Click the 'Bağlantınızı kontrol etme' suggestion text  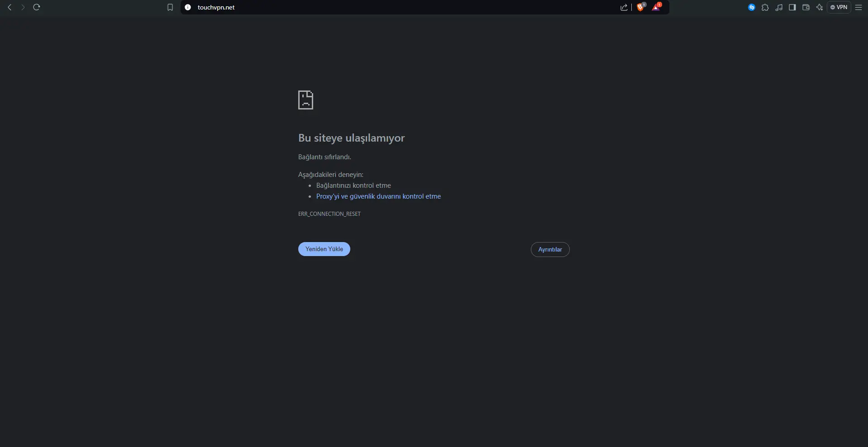[x=353, y=185]
